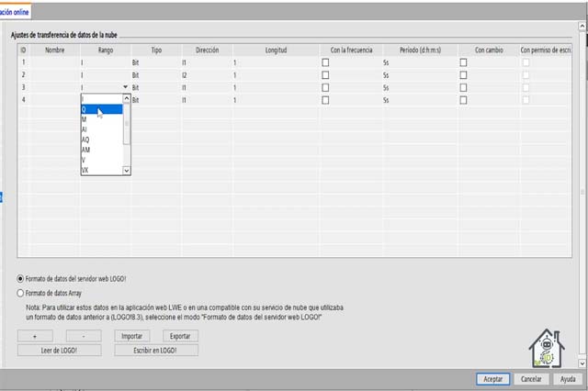Click the plus button to add row

pos(36,336)
